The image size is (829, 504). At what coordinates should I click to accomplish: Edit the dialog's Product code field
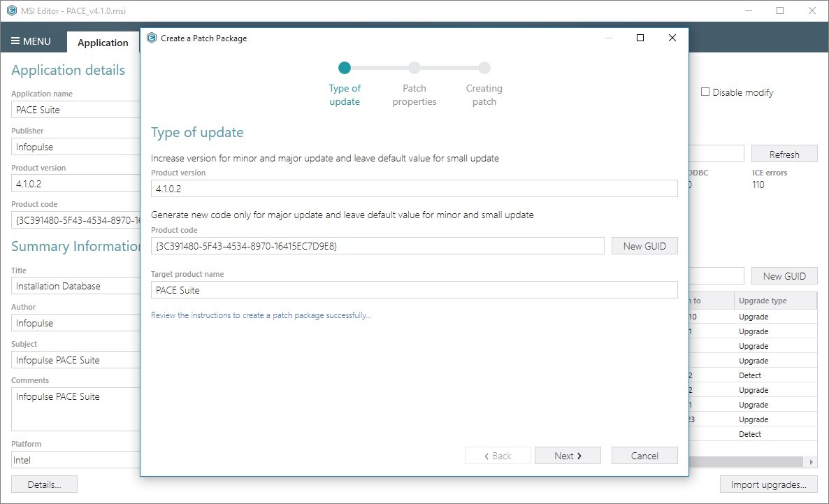click(x=377, y=246)
